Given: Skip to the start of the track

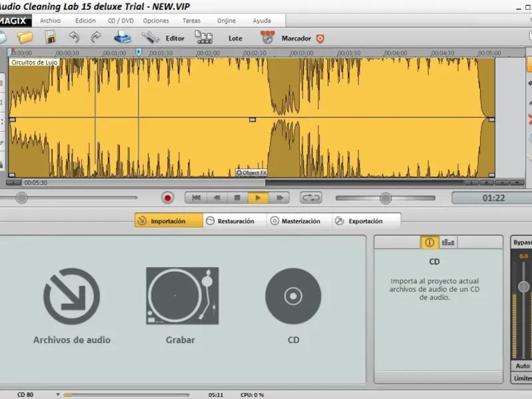Looking at the screenshot, I should click(x=196, y=198).
